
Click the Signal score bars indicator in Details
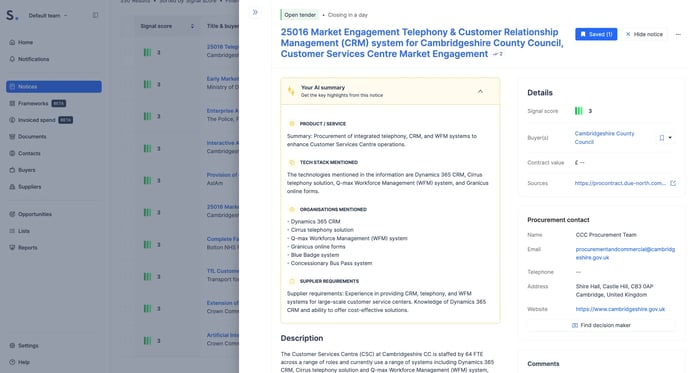(x=579, y=111)
